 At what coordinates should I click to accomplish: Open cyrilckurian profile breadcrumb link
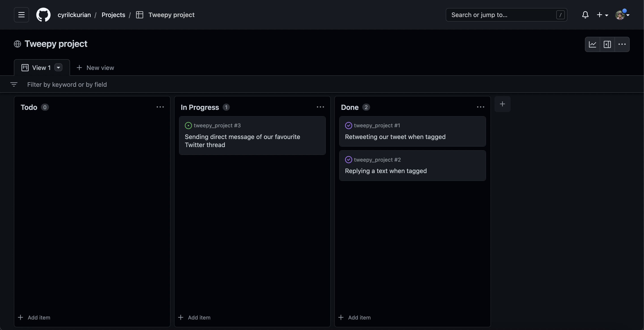click(x=74, y=15)
